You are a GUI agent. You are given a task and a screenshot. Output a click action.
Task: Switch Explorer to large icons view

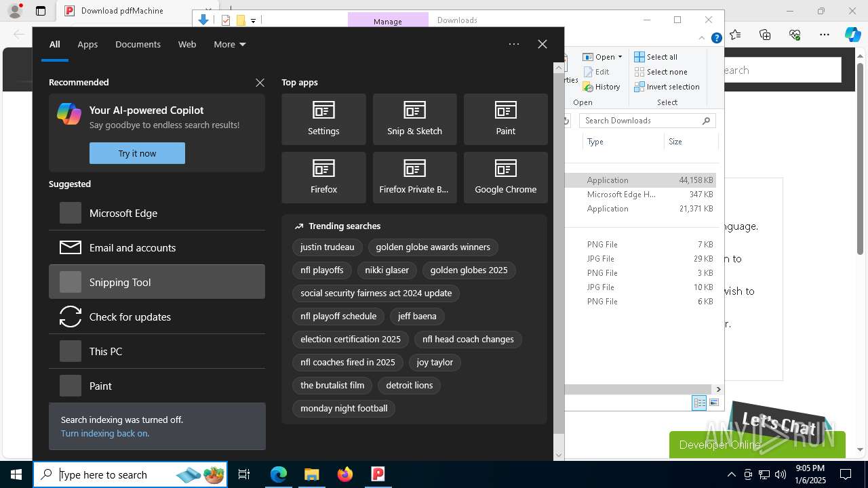(x=714, y=403)
